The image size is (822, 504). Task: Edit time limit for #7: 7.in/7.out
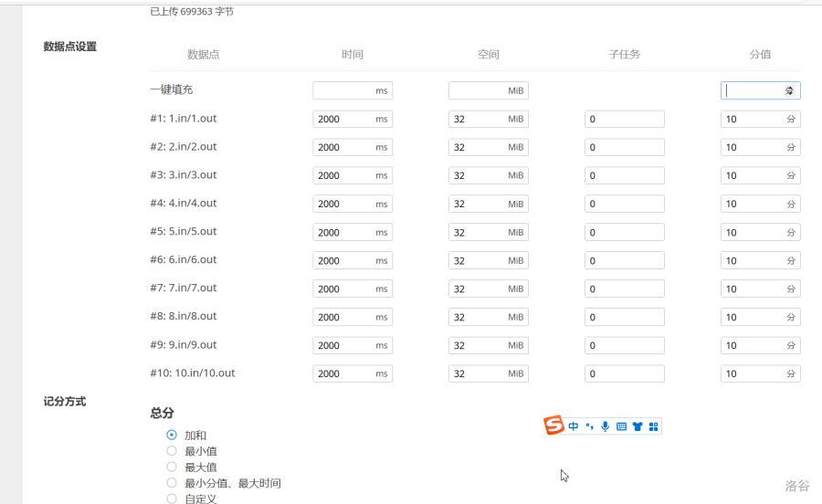tap(353, 289)
